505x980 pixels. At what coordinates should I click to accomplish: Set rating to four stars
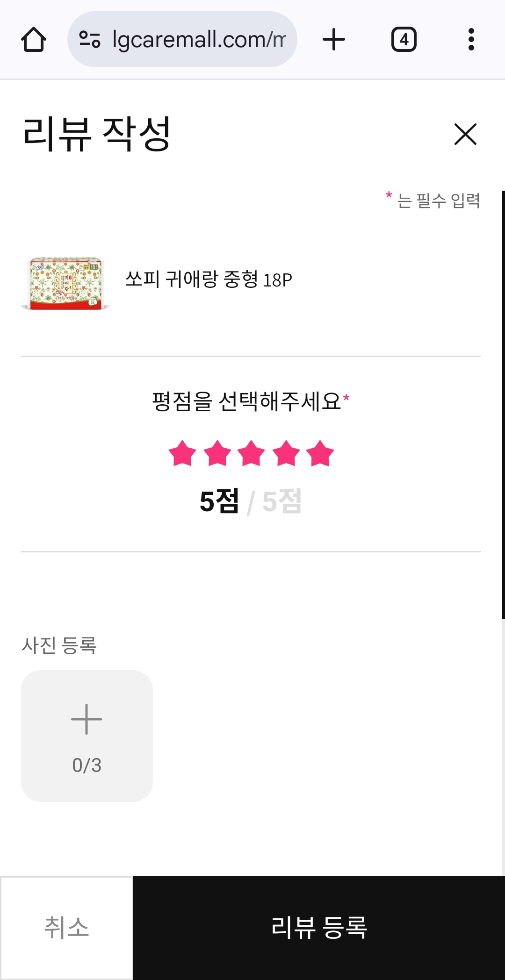[286, 453]
